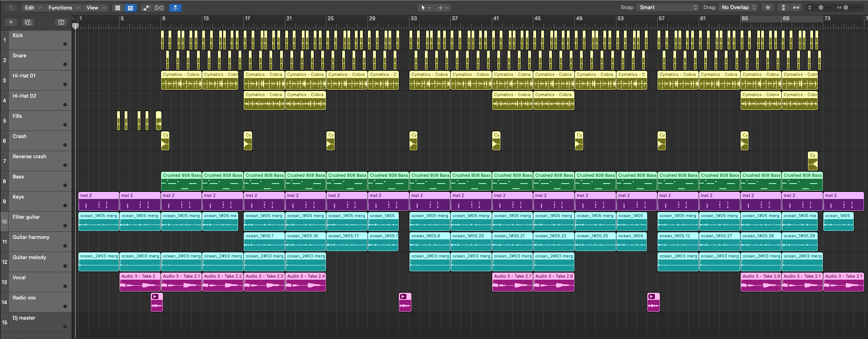Click bar 33 in the ruler
This screenshot has width=868, height=339.
(414, 19)
